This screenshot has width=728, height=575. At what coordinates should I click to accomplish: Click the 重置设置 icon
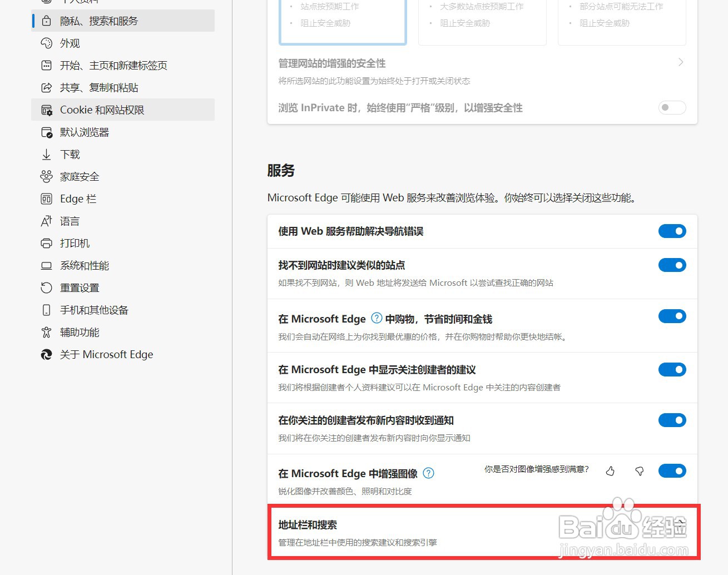[x=47, y=287]
